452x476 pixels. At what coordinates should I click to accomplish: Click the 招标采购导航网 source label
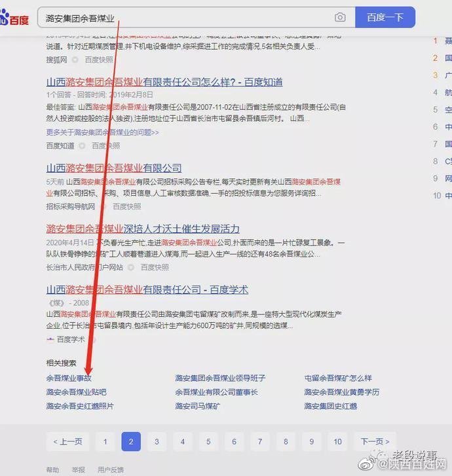point(71,207)
